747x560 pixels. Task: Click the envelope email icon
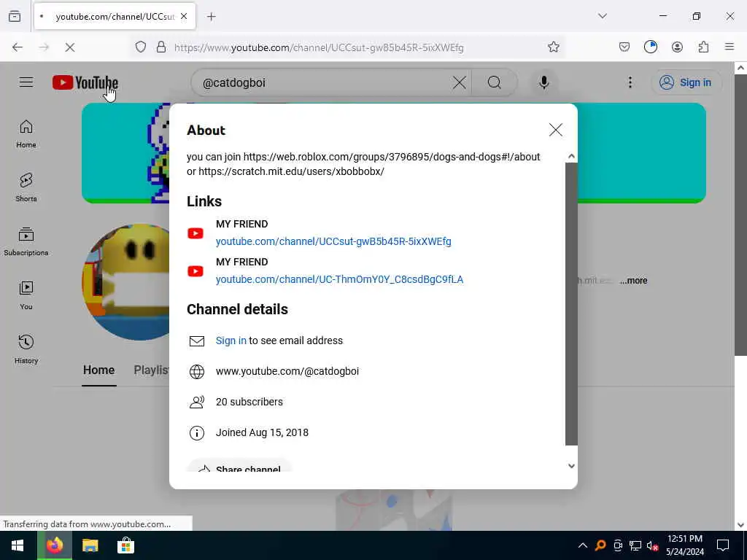click(x=197, y=341)
